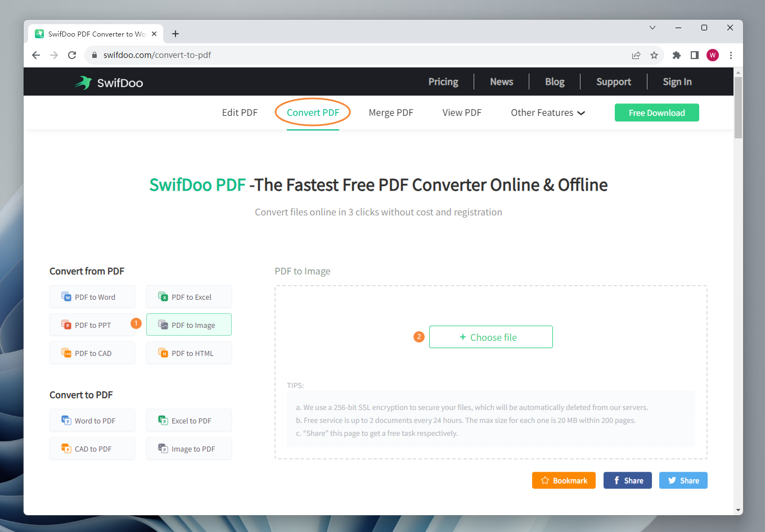This screenshot has width=765, height=532.
Task: Click the share page icon in address bar
Action: [x=636, y=55]
